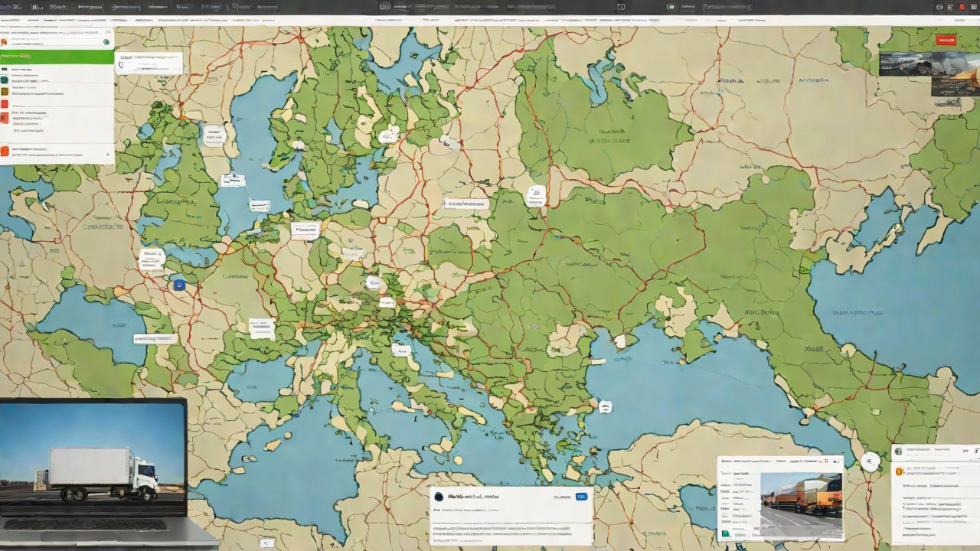Toggle the green switch in the top bar
Image resolution: width=980 pixels, height=551 pixels.
(671, 7)
